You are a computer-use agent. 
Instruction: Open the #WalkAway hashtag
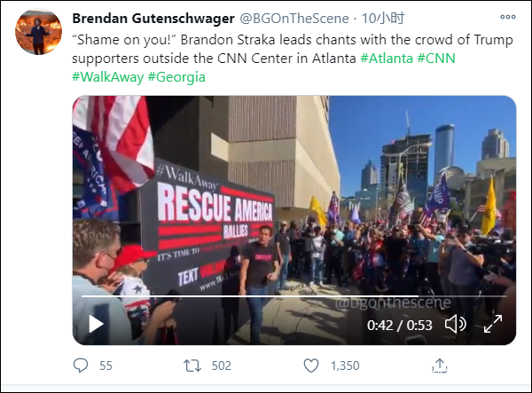[x=108, y=77]
